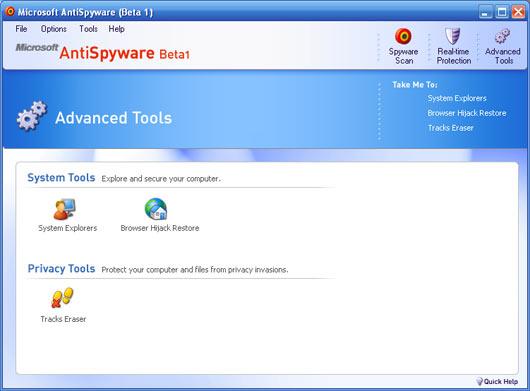Open the Spyware Scan toolbar icon
The image size is (530, 391).
pyautogui.click(x=403, y=36)
